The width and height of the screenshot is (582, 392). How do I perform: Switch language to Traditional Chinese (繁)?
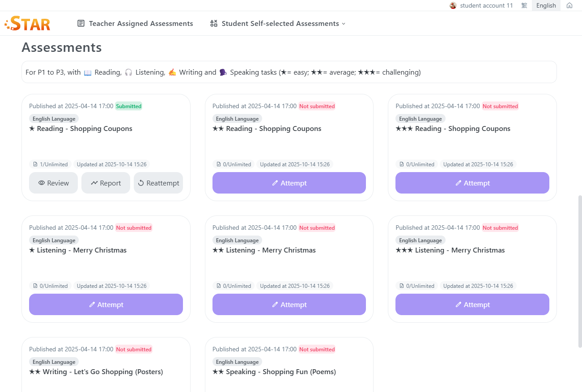coord(524,5)
